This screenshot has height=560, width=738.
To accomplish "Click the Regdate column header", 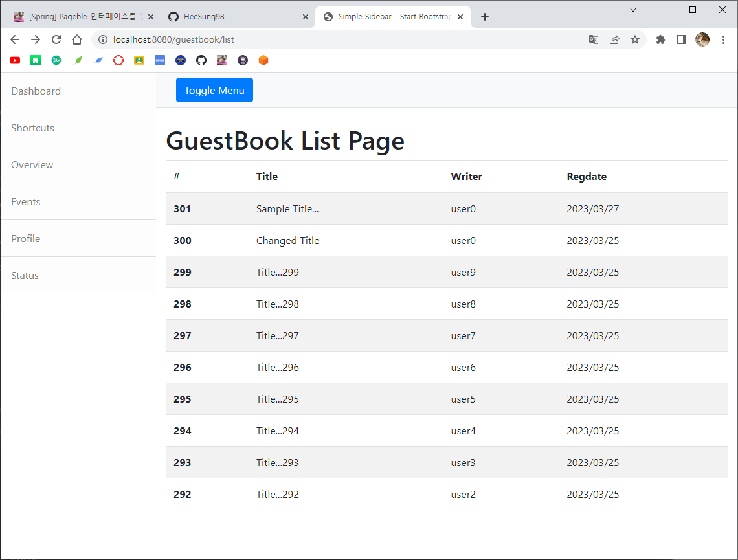I will tap(587, 177).
